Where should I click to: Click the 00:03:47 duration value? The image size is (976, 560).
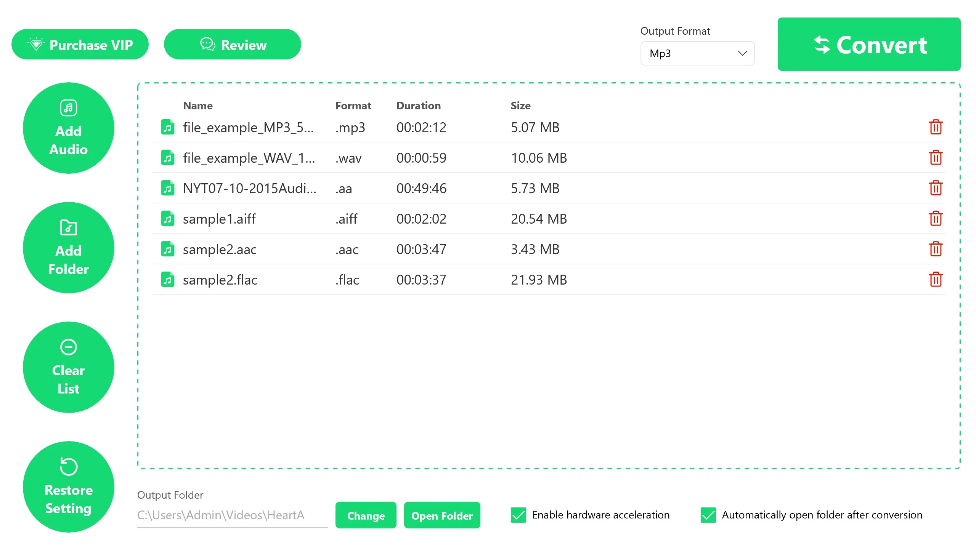click(x=421, y=249)
